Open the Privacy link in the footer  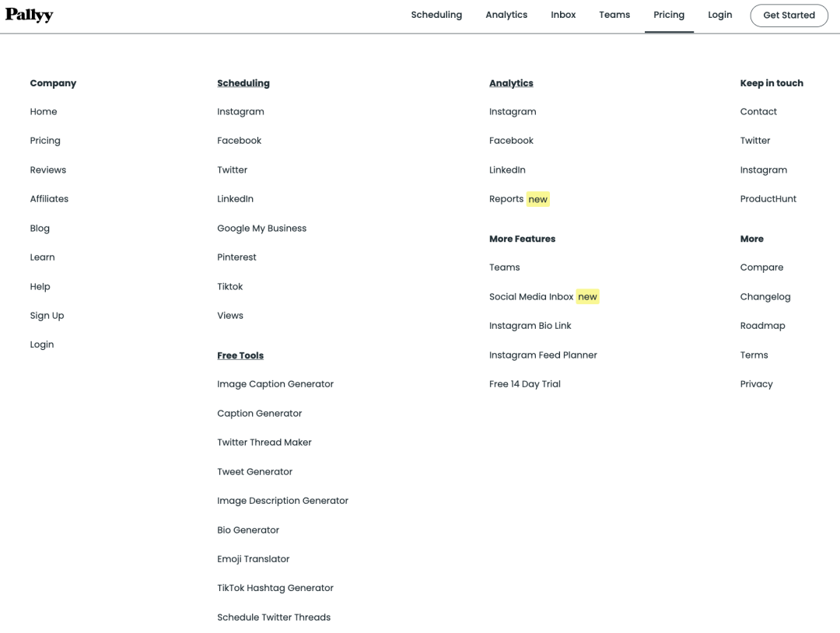pos(756,384)
